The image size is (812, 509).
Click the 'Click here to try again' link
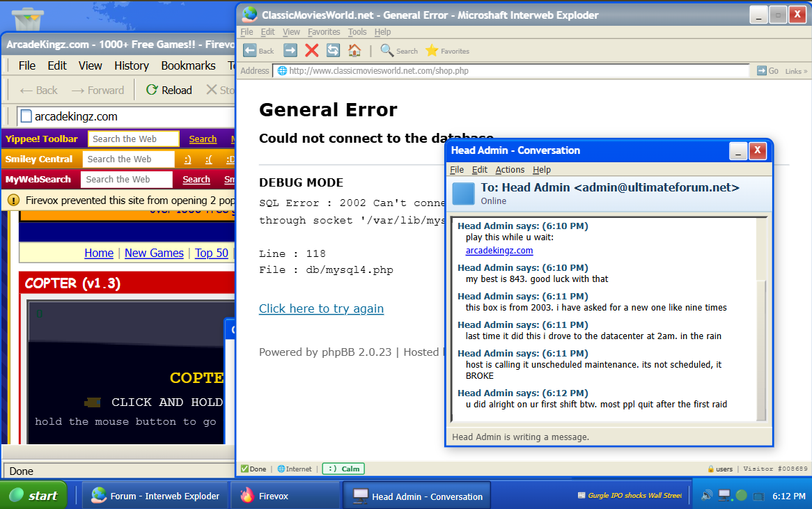(x=321, y=308)
